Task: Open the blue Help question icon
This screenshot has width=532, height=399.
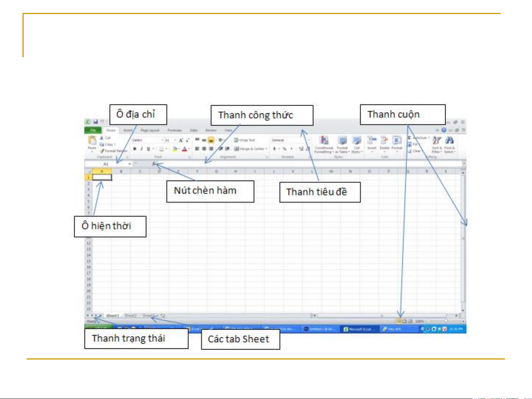Action: tap(444, 130)
